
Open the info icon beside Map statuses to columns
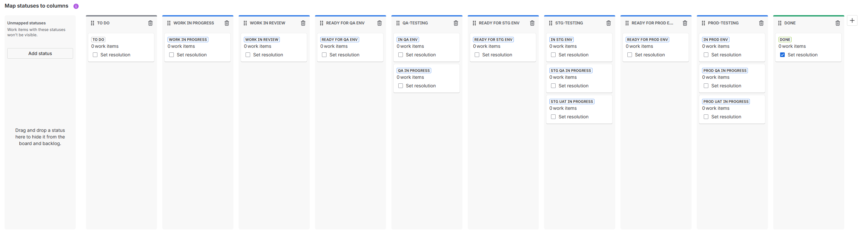[x=76, y=6]
